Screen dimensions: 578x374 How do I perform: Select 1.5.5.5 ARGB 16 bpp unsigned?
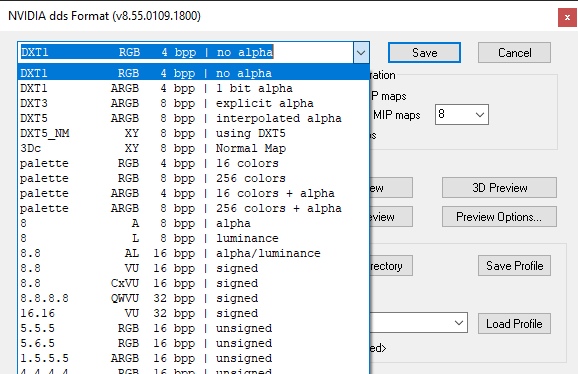click(x=194, y=358)
